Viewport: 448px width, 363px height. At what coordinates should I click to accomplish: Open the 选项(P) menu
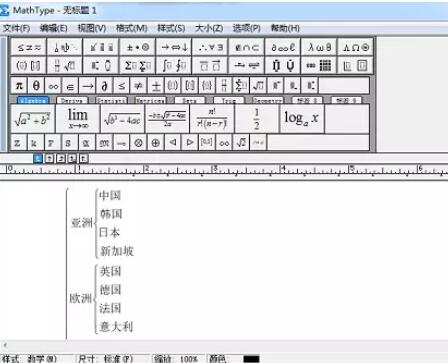[x=246, y=28]
